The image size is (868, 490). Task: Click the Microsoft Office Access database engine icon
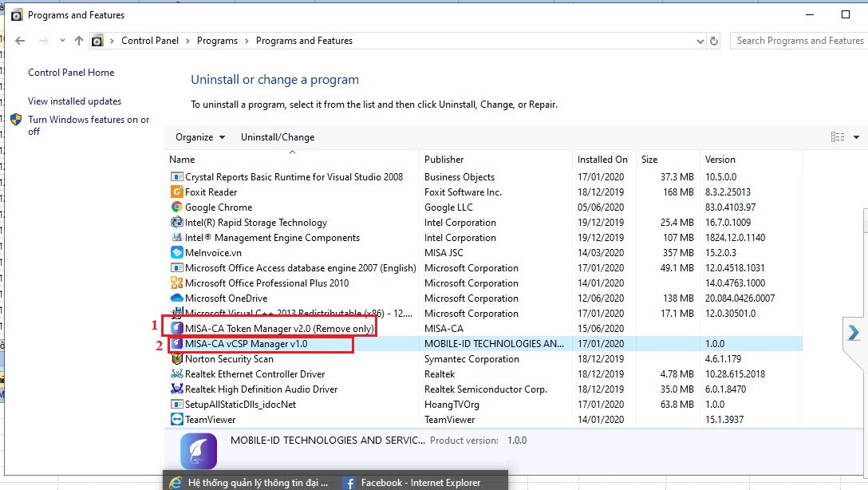tap(176, 268)
